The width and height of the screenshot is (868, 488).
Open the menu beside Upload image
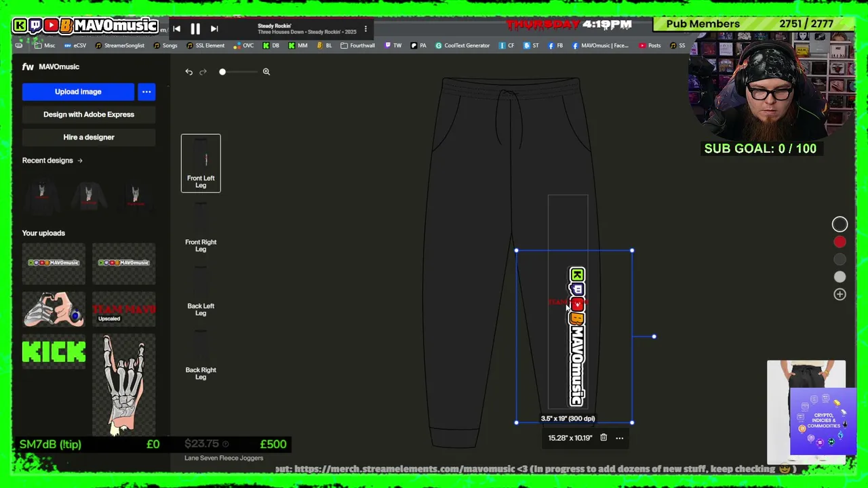[146, 91]
